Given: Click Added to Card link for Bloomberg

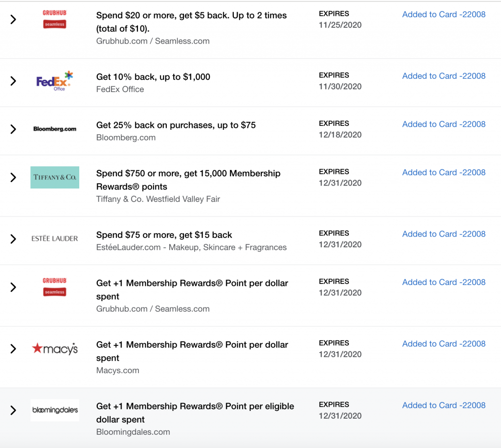Looking at the screenshot, I should [x=444, y=124].
